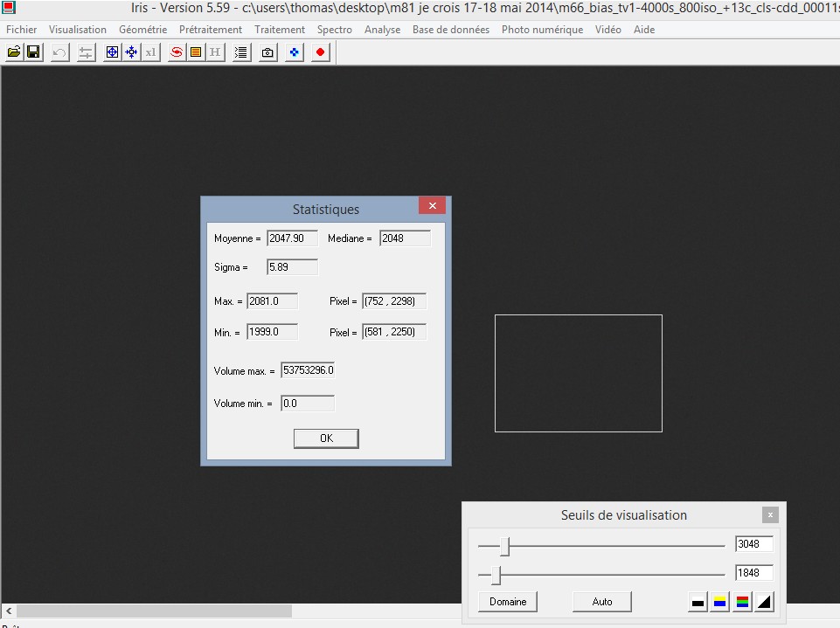Click the Mediane value field 2048
The image size is (840, 628).
405,238
